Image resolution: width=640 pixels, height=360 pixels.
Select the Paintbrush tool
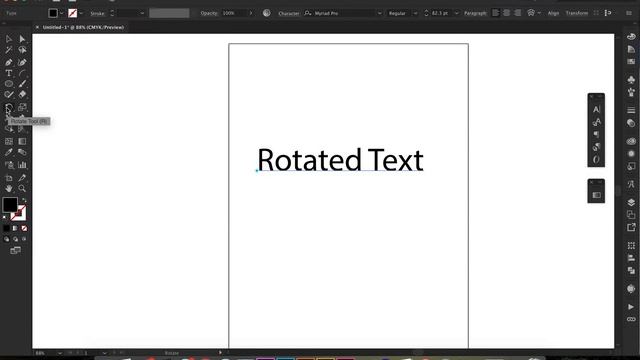(22, 84)
